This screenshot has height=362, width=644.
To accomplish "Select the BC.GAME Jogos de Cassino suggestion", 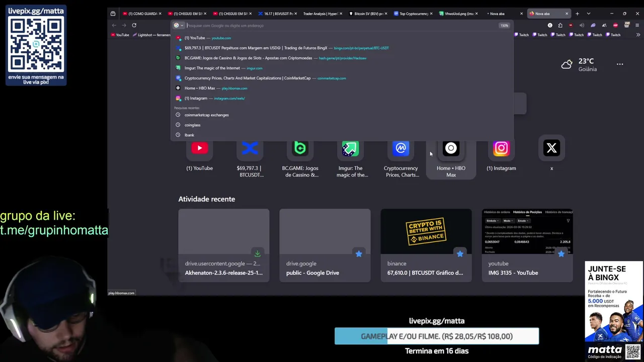I will pos(342,58).
